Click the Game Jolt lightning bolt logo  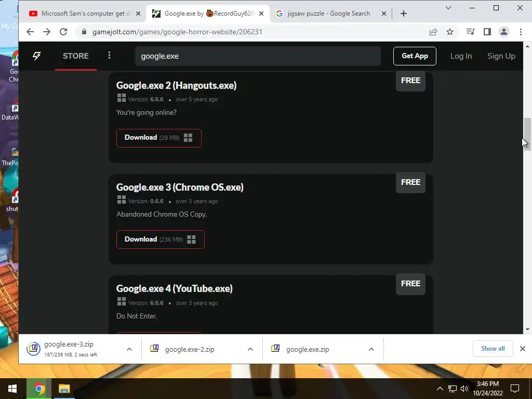(x=37, y=56)
